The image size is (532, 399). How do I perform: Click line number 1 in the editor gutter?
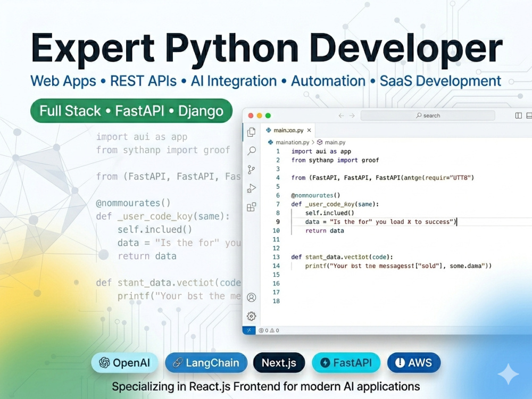pyautogui.click(x=278, y=151)
